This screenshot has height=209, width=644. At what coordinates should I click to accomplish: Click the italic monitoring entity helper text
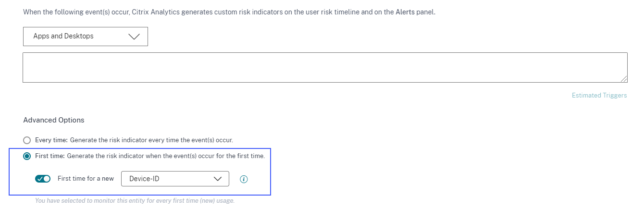[135, 200]
